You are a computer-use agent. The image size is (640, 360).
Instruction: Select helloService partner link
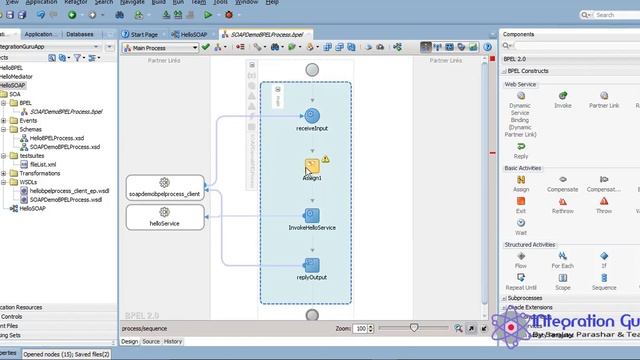pos(165,217)
